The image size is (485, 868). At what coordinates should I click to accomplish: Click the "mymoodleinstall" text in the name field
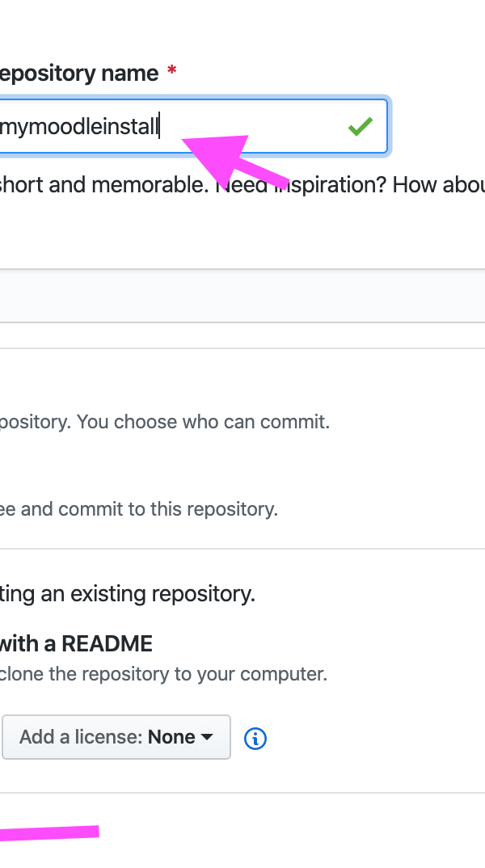pos(79,128)
